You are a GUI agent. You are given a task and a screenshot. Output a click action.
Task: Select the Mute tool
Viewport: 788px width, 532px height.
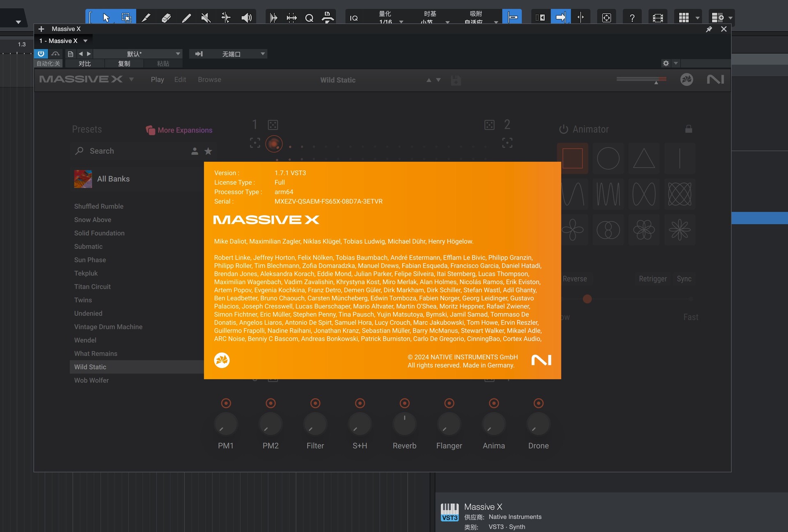206,18
